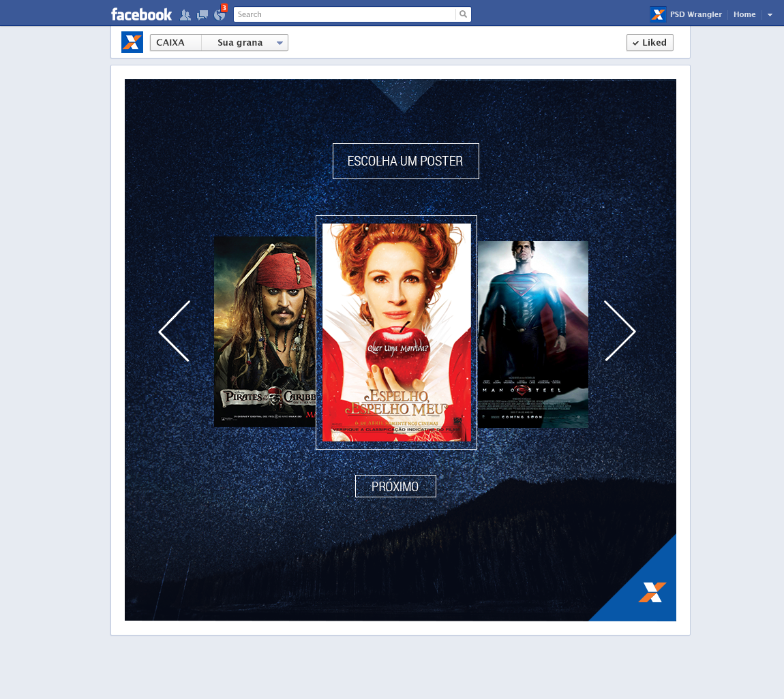Focus the Search input field
Image resolution: width=784 pixels, height=699 pixels.
345,14
